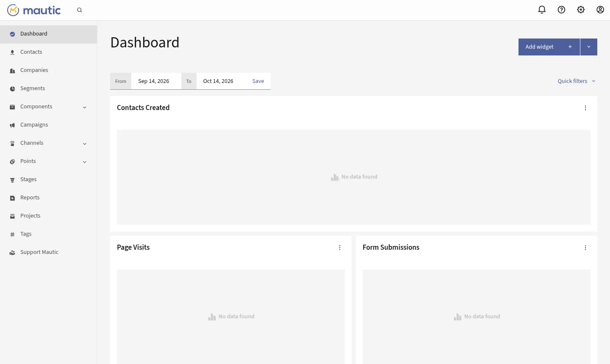This screenshot has height=364, width=610.
Task: Open Reports from the sidebar
Action: coord(48,198)
